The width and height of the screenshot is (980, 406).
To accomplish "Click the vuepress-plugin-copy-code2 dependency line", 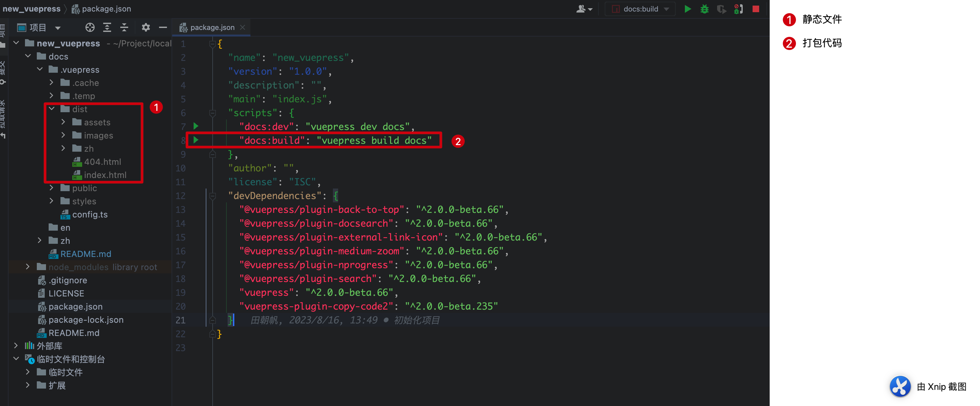I will pos(369,306).
